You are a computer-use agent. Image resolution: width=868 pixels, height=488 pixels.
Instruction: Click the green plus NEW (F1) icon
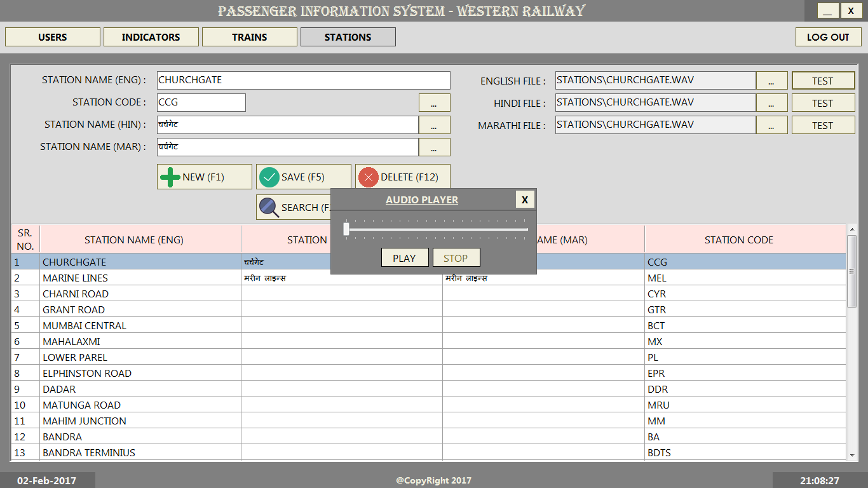(170, 177)
